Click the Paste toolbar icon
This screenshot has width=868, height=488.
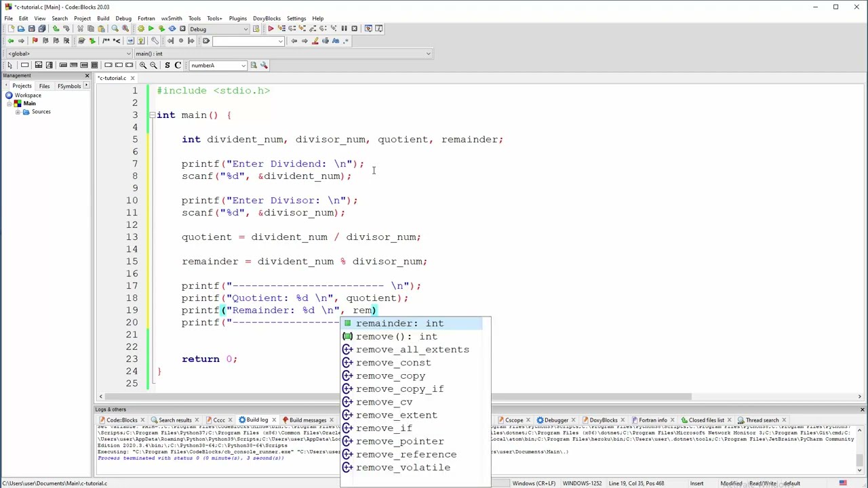tap(101, 28)
